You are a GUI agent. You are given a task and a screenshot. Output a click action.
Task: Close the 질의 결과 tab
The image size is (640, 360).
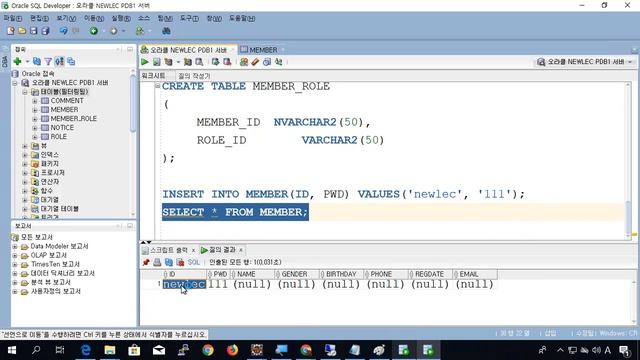tap(241, 250)
